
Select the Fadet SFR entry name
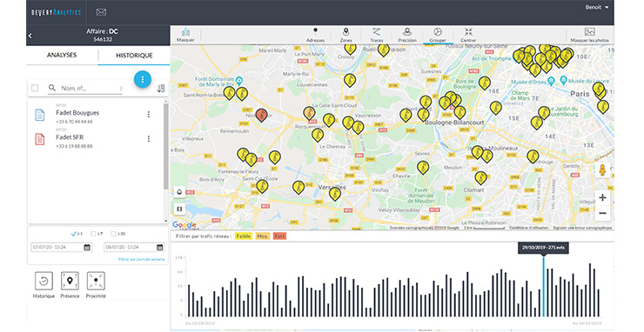click(x=70, y=137)
